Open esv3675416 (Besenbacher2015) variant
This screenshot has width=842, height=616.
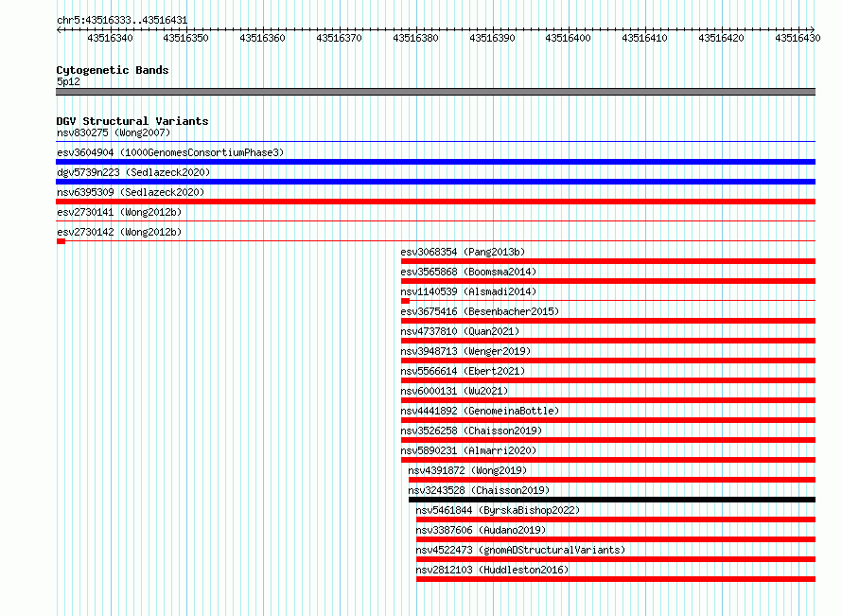(480, 311)
